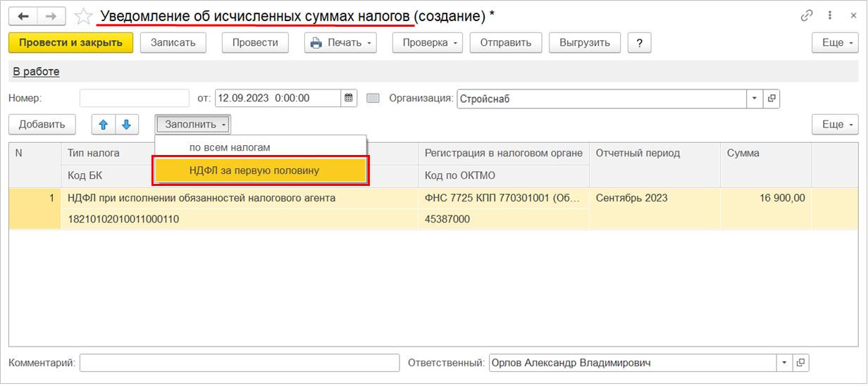Click into the Комментарий text field
Image resolution: width=868 pixels, height=386 pixels.
click(240, 363)
